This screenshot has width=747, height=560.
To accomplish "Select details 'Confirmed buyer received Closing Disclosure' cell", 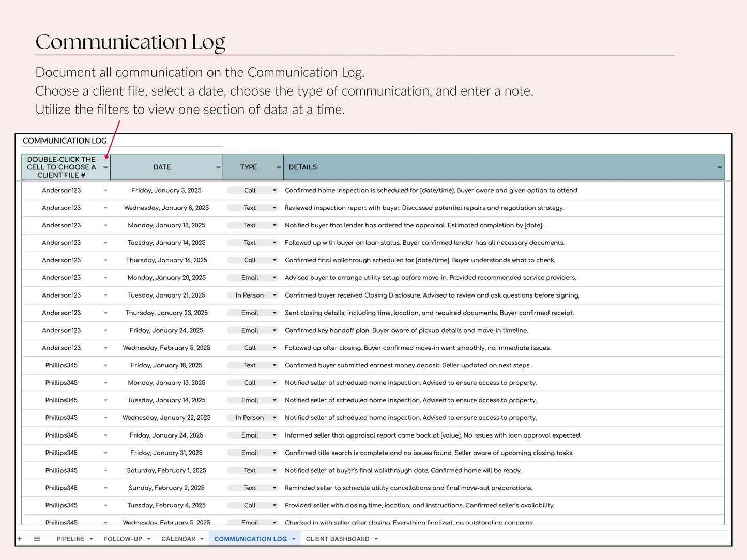I will click(x=504, y=295).
